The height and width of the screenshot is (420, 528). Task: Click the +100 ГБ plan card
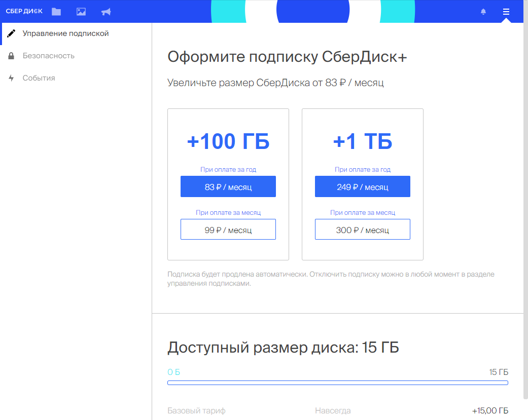pos(228,142)
